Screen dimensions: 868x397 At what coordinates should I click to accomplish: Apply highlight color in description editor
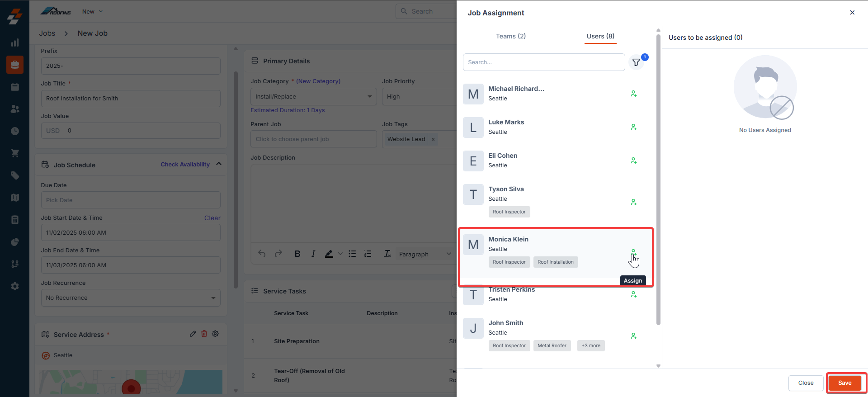(x=329, y=254)
